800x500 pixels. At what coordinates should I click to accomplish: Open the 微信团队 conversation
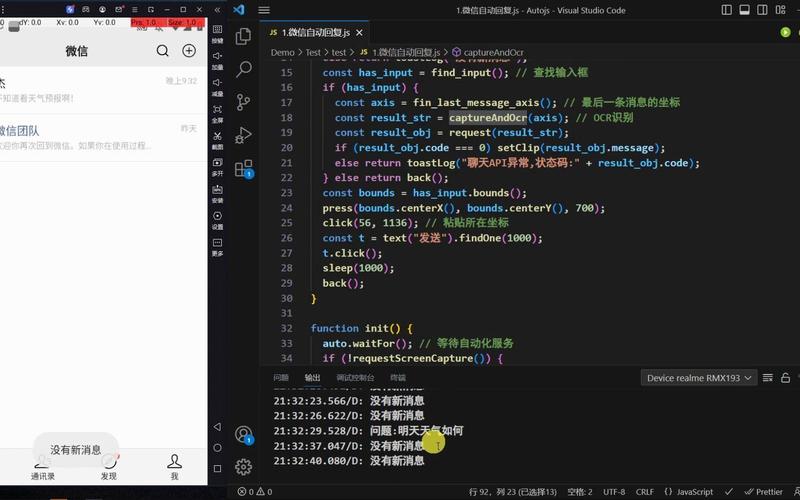(103, 138)
